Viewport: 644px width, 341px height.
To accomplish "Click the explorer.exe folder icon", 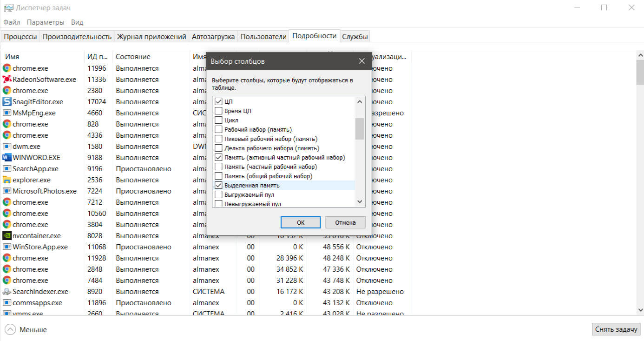I will (7, 180).
